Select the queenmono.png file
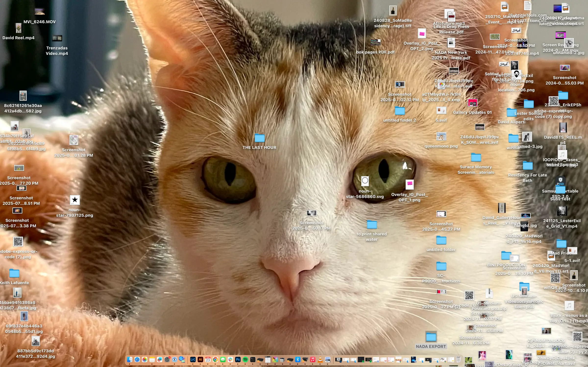Screen dimensions: 588x367 (441, 136)
